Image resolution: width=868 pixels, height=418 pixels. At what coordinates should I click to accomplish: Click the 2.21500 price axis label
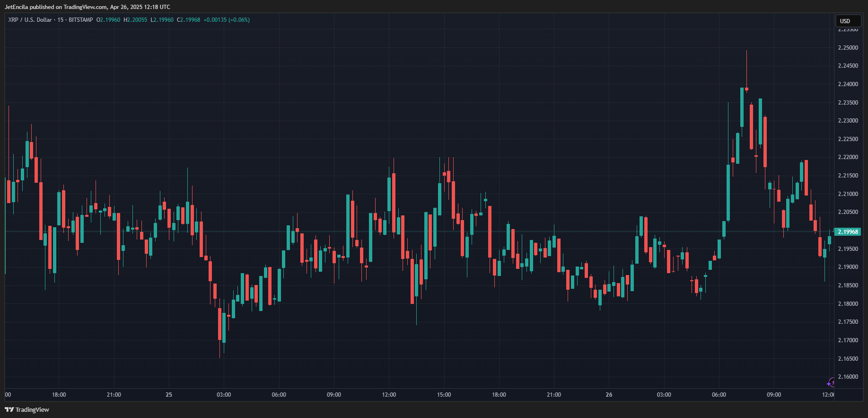(848, 176)
